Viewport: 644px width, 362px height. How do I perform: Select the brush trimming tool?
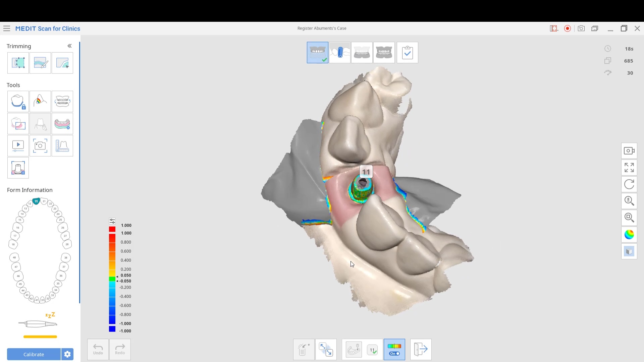click(40, 63)
